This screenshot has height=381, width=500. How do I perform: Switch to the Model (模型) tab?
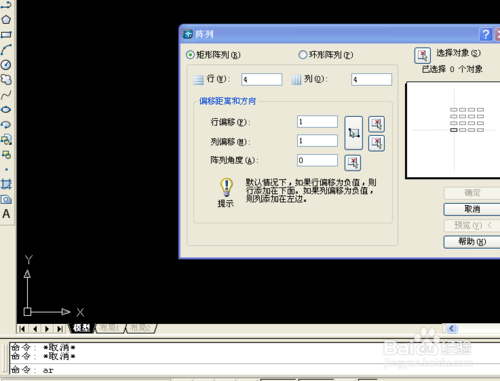click(x=82, y=328)
